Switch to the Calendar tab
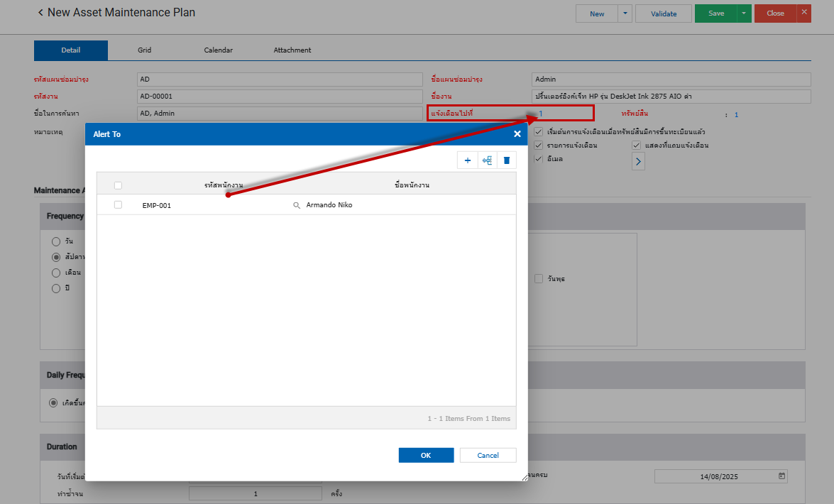The image size is (834, 504). click(x=218, y=50)
